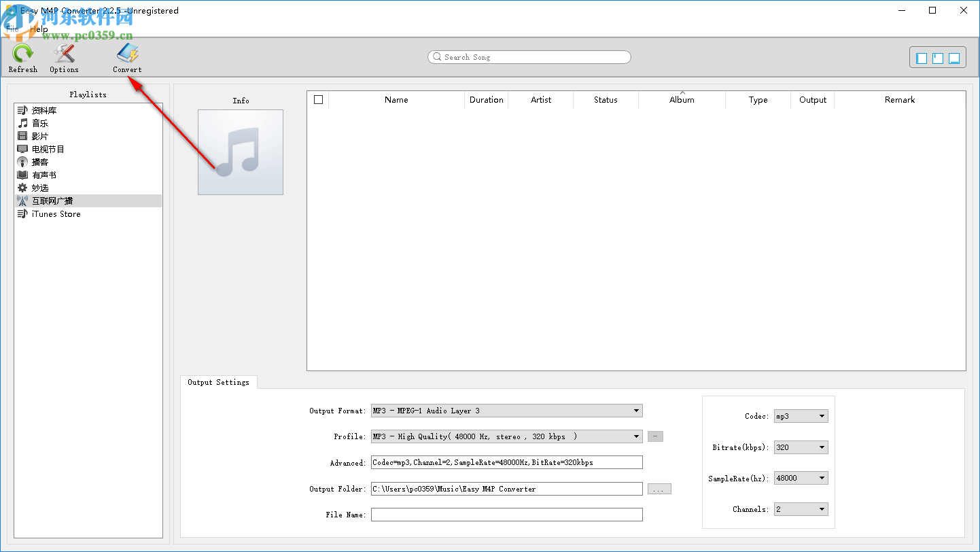This screenshot has width=980, height=552.
Task: Enable the select-all checkbox in the list header
Action: [318, 99]
